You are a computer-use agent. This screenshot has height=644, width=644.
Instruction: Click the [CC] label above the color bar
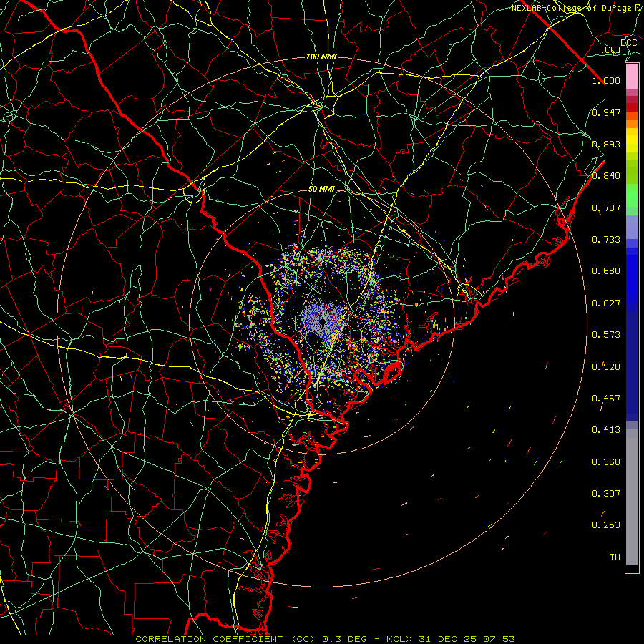611,49
